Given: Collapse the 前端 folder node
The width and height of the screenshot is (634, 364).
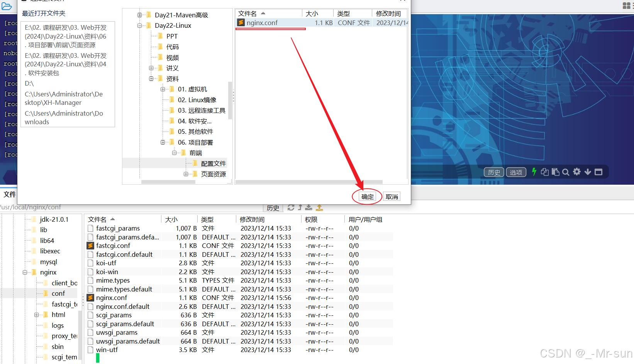Looking at the screenshot, I should [x=174, y=153].
